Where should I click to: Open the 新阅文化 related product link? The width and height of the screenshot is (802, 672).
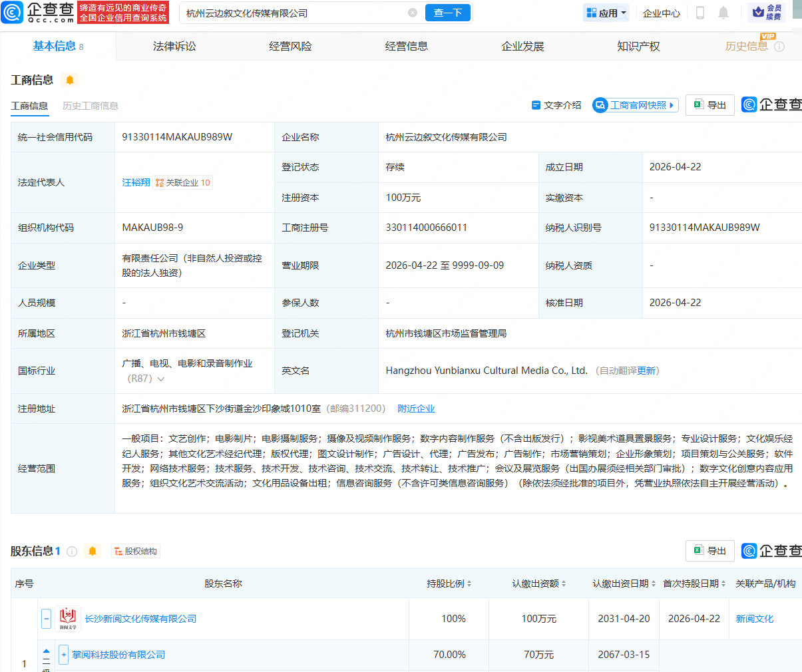click(x=755, y=619)
